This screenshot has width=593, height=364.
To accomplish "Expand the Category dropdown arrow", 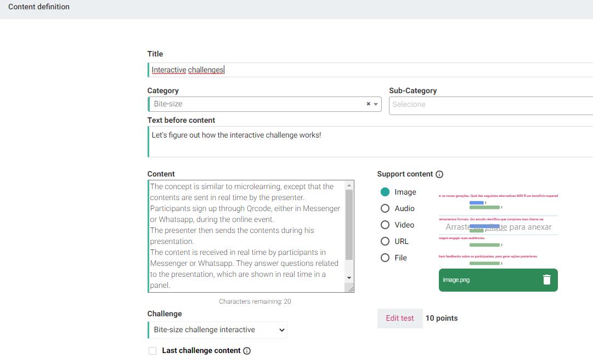I will pos(376,104).
